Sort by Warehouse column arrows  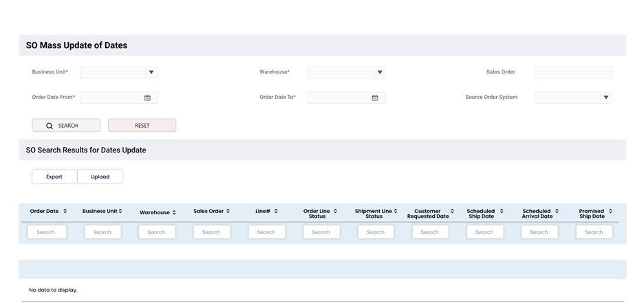tap(174, 212)
